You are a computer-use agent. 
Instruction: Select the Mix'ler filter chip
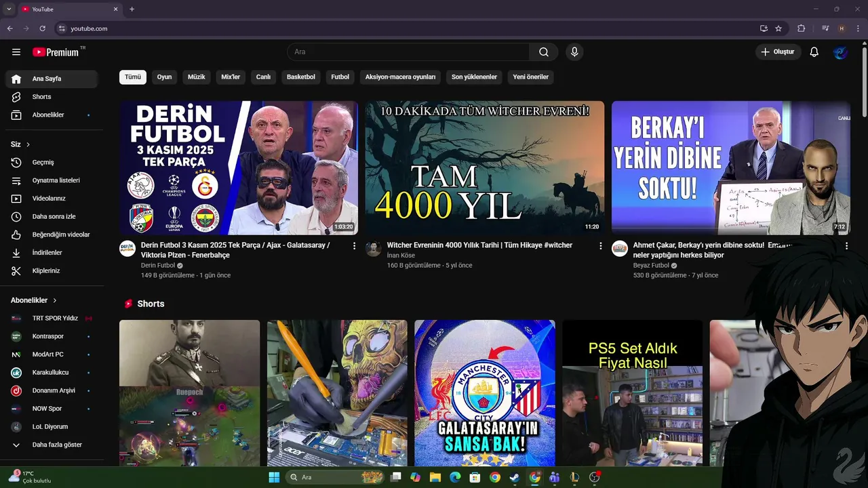(x=231, y=77)
